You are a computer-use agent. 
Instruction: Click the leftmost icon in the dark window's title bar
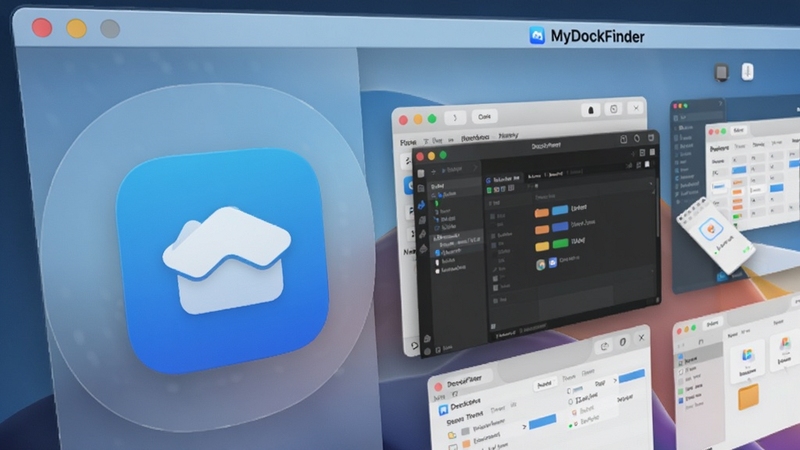coord(623,139)
